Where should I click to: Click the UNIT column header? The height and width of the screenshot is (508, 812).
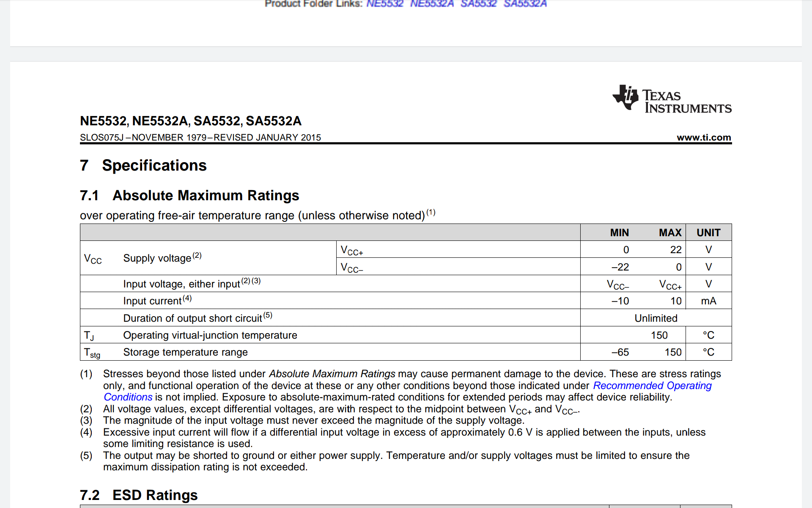click(708, 233)
